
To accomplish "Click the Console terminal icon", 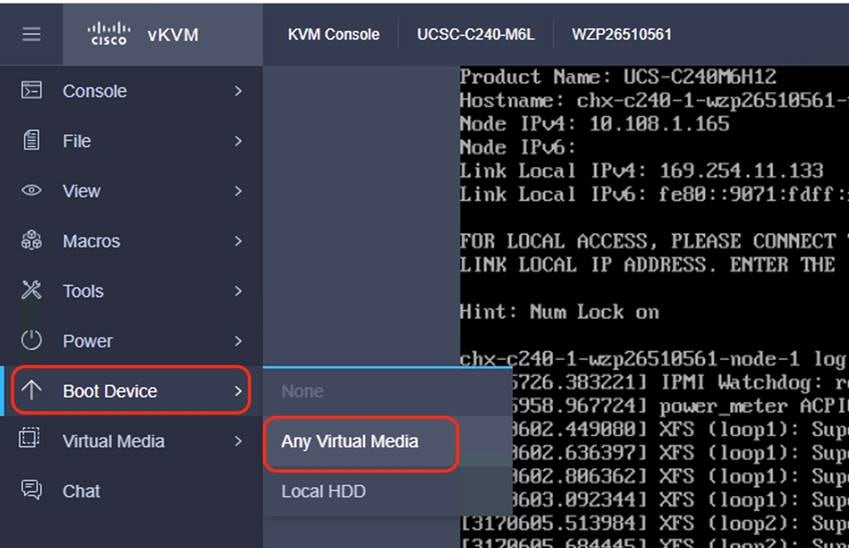I will pos(31,90).
